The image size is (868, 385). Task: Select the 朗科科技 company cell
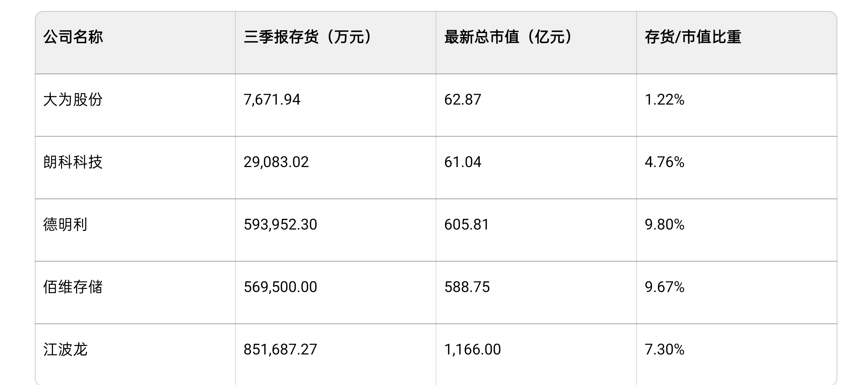tap(135, 167)
